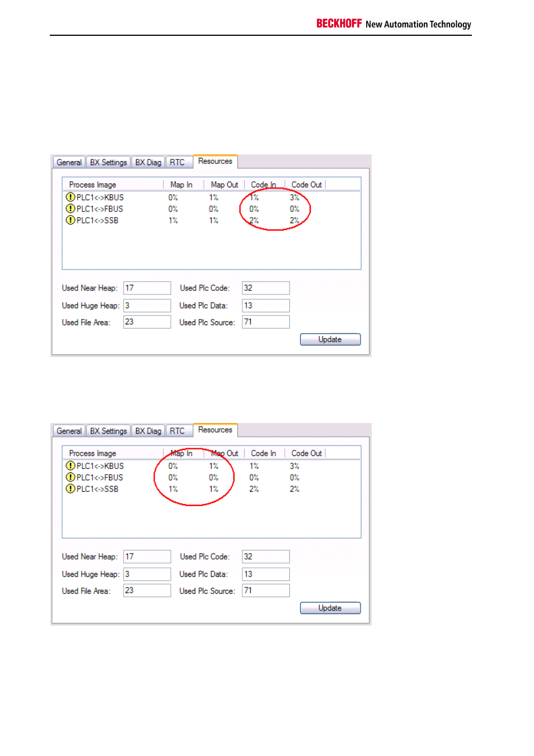
Task: Open the BX Diag tab in the lower dialog
Action: point(148,431)
